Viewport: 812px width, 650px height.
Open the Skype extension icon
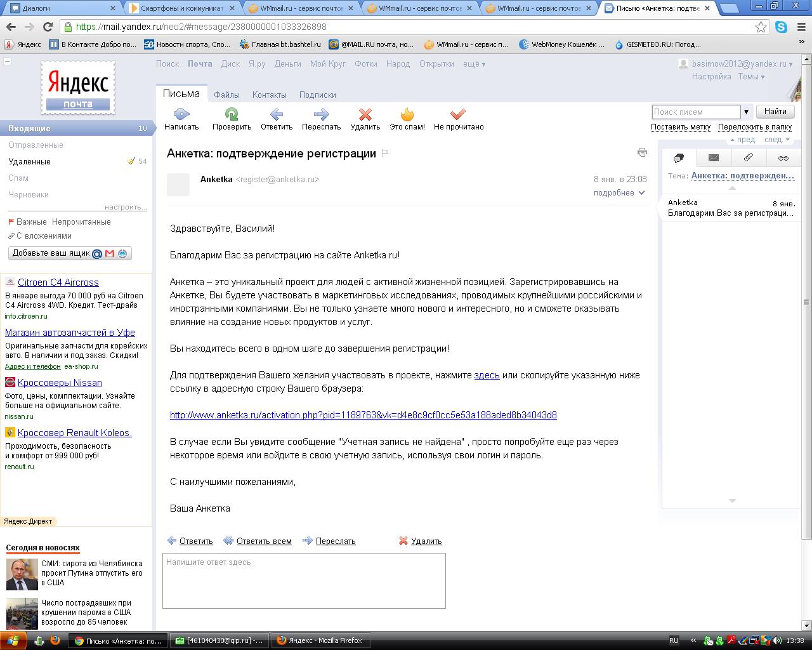781,27
